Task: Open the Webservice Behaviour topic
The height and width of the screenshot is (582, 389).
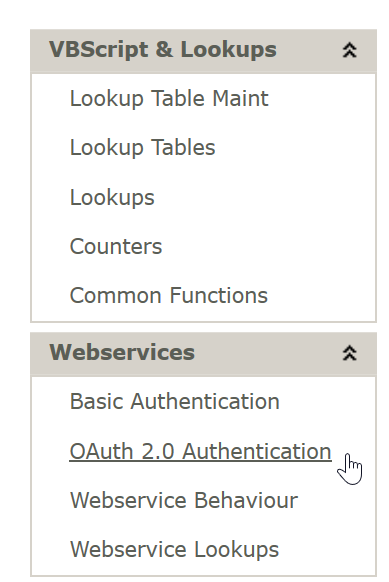Action: (184, 500)
